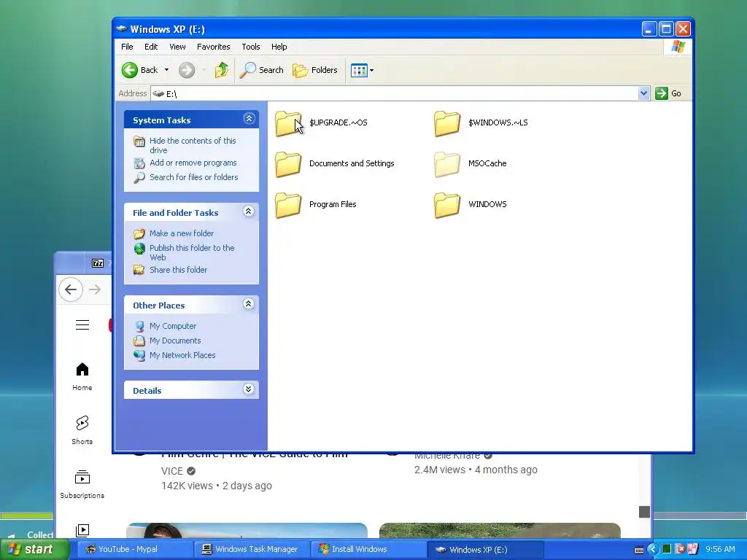Open the Favorites menu
747x560 pixels.
click(214, 47)
